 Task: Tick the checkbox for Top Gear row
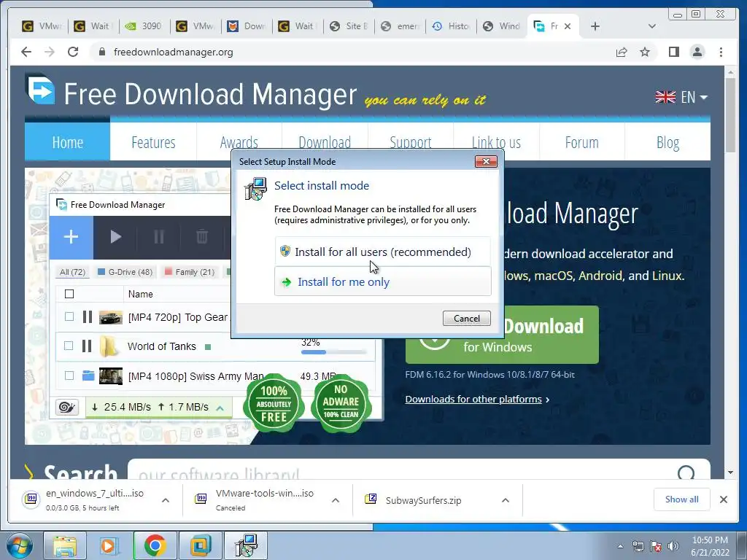[69, 316]
